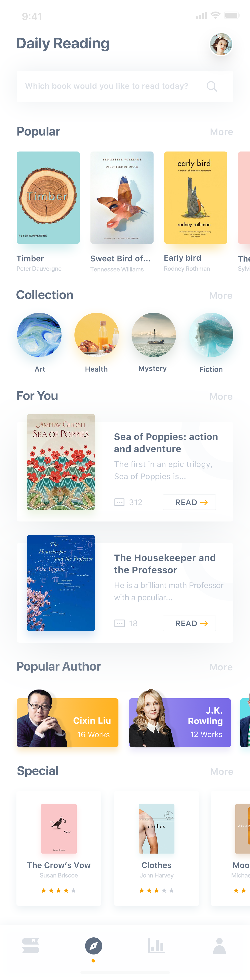The width and height of the screenshot is (250, 980).
Task: Select the compass discover tab icon
Action: 93,946
